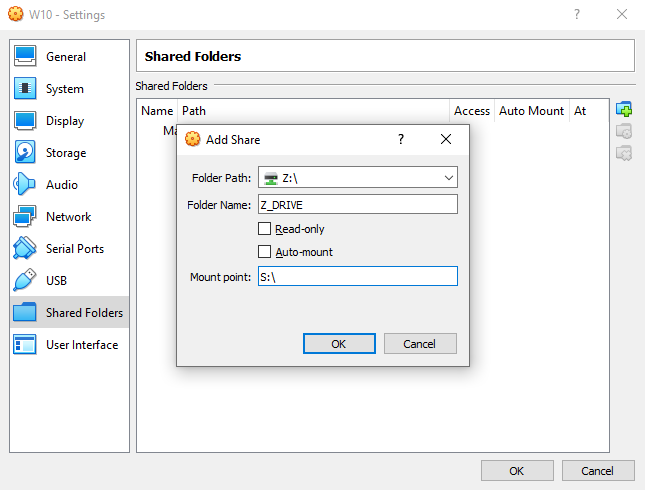Expand the Folder Path dropdown
645x490 pixels.
pyautogui.click(x=448, y=178)
